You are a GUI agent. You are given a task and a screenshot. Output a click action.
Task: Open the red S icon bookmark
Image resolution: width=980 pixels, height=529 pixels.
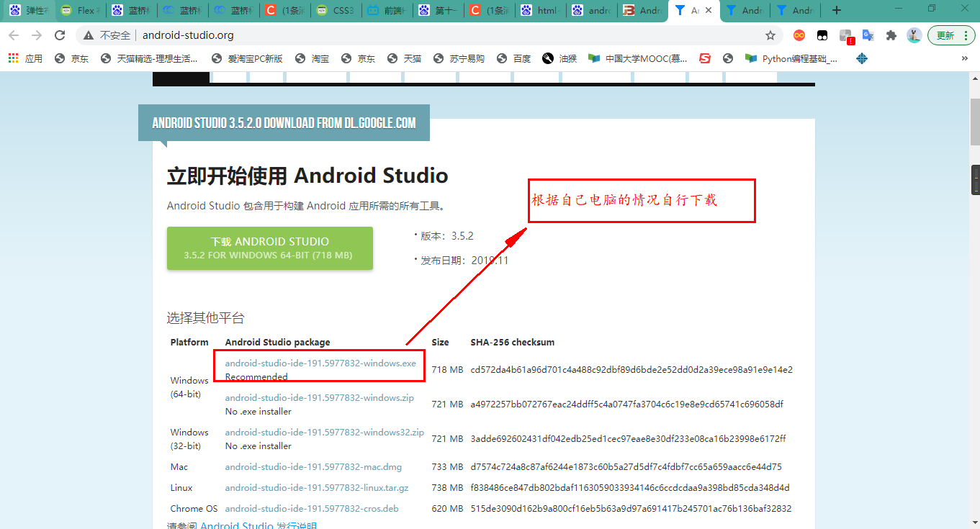point(705,58)
